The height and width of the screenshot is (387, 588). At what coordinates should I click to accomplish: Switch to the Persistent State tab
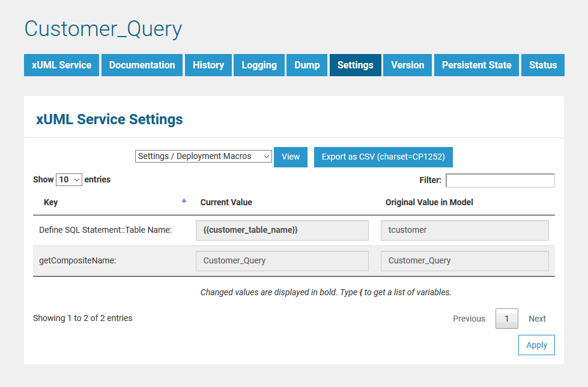coord(476,65)
